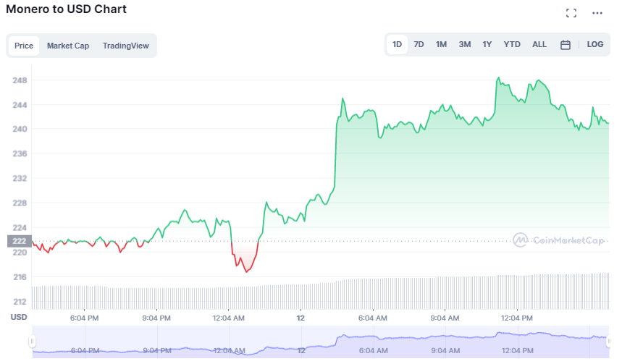Open the three-dot more options menu
The height and width of the screenshot is (364, 622).
tap(597, 13)
